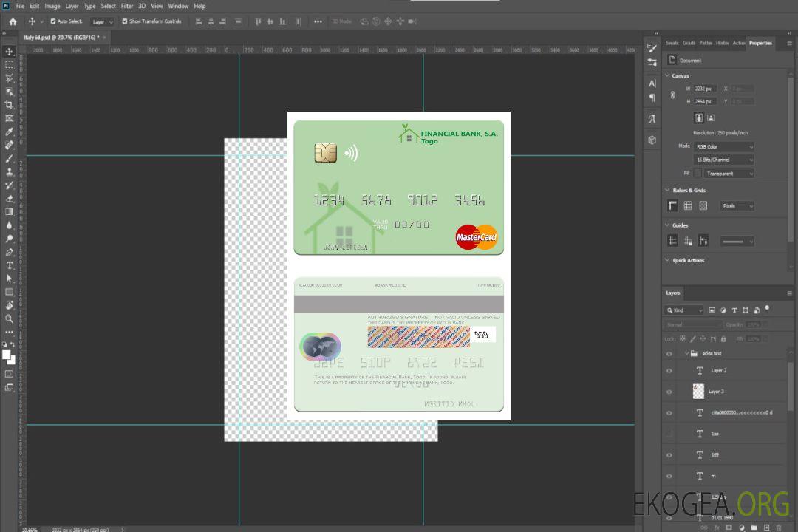Select the Eyedropper tool

click(9, 132)
